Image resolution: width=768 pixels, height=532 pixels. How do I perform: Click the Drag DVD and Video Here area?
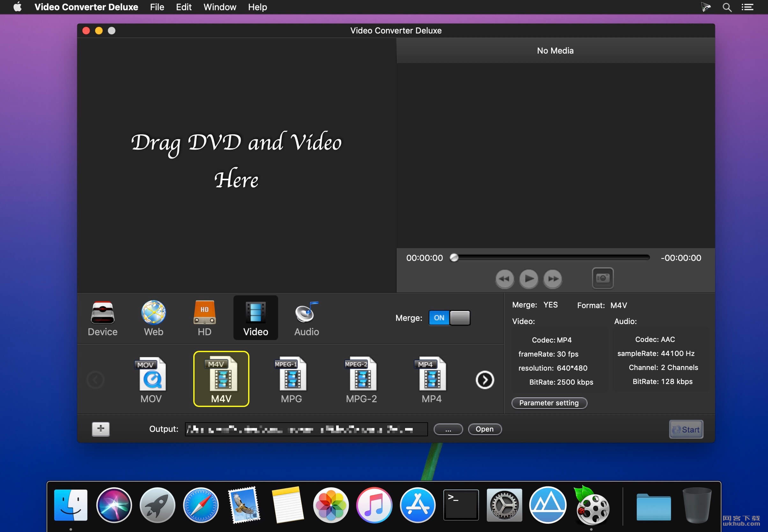pos(236,160)
